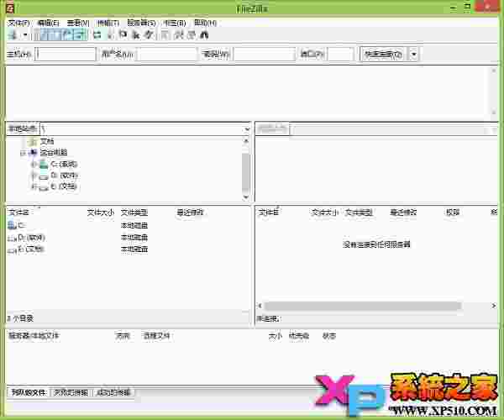Click the reconnect to last server icon
Image resolution: width=504 pixels, height=420 pixels.
tap(148, 34)
